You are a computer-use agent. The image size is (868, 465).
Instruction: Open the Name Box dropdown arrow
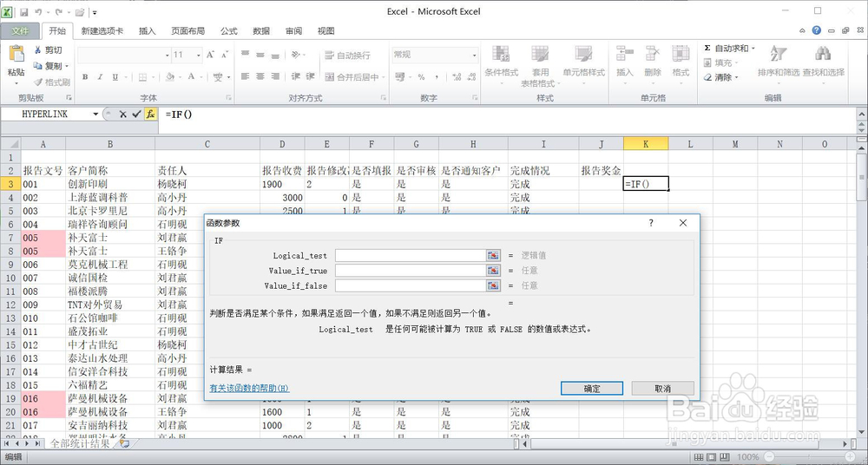pos(95,114)
